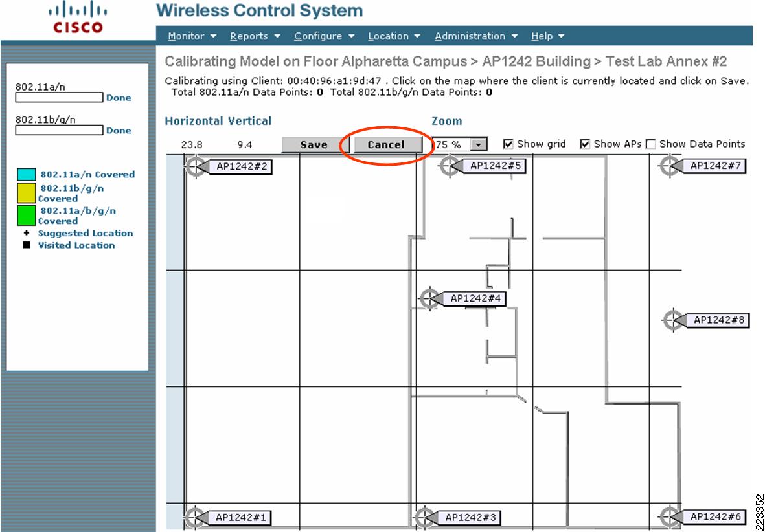Screen dimensions: 765x532
Task: Open the Help menu
Action: pyautogui.click(x=547, y=36)
